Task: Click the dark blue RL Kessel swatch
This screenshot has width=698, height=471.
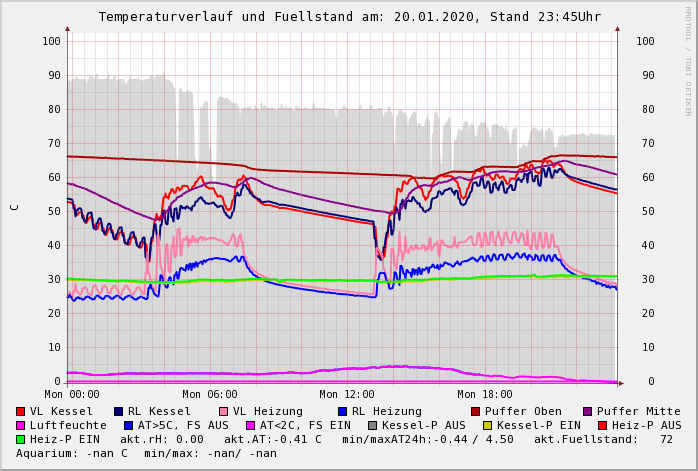Action: [x=118, y=411]
